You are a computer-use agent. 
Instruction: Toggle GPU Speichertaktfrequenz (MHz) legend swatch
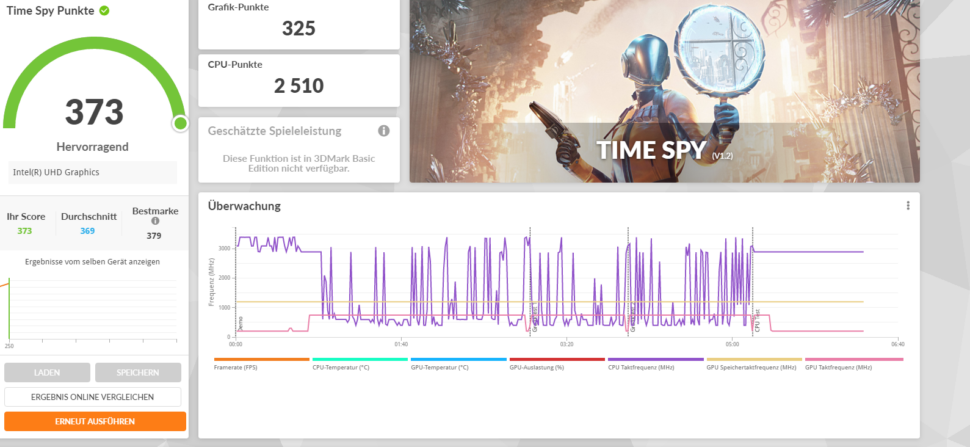click(x=754, y=359)
